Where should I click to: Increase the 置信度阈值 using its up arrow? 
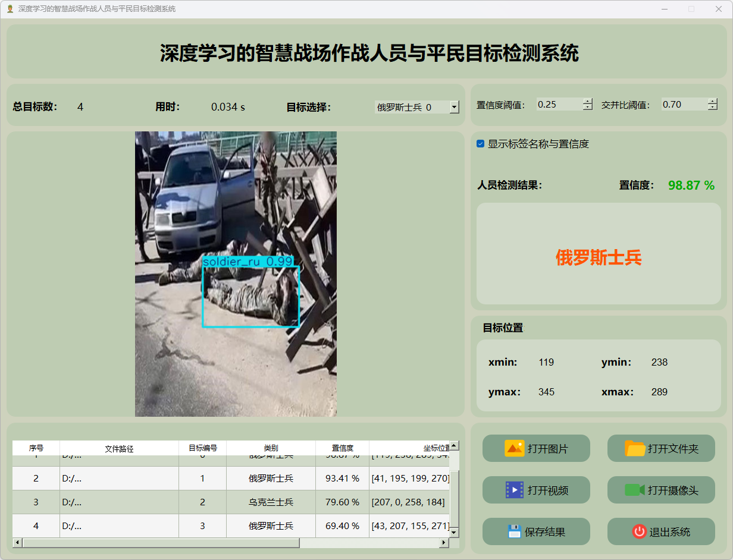(x=588, y=101)
